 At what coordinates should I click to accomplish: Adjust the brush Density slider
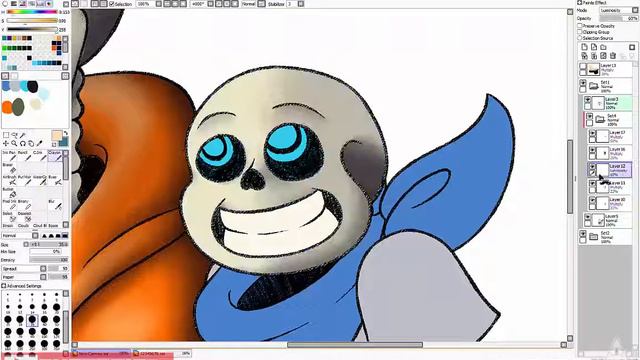pos(49,260)
